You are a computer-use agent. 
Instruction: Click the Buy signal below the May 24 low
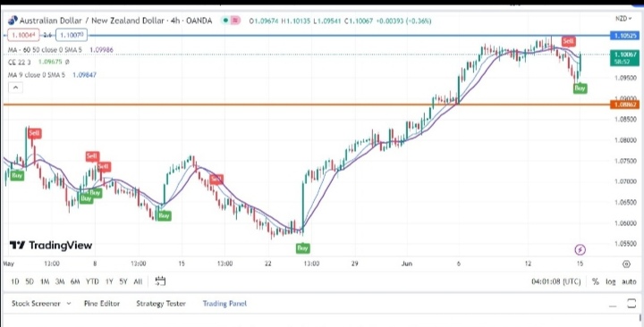click(x=302, y=247)
